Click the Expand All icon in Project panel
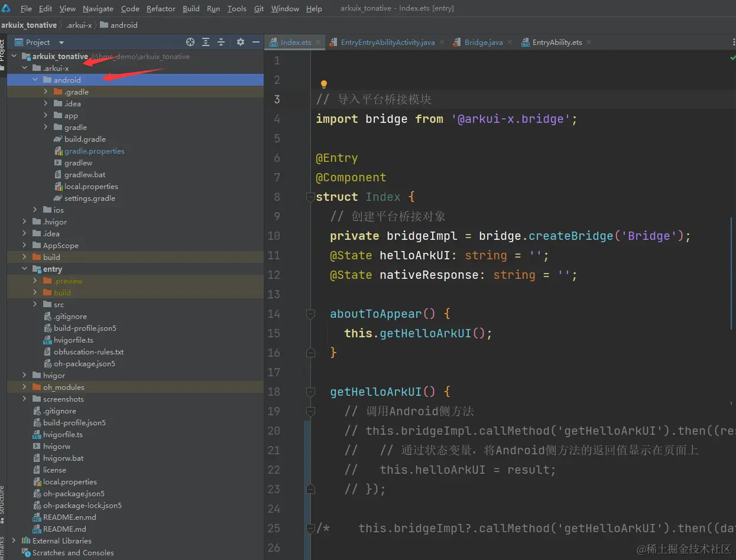Image resolution: width=736 pixels, height=560 pixels. (x=206, y=42)
